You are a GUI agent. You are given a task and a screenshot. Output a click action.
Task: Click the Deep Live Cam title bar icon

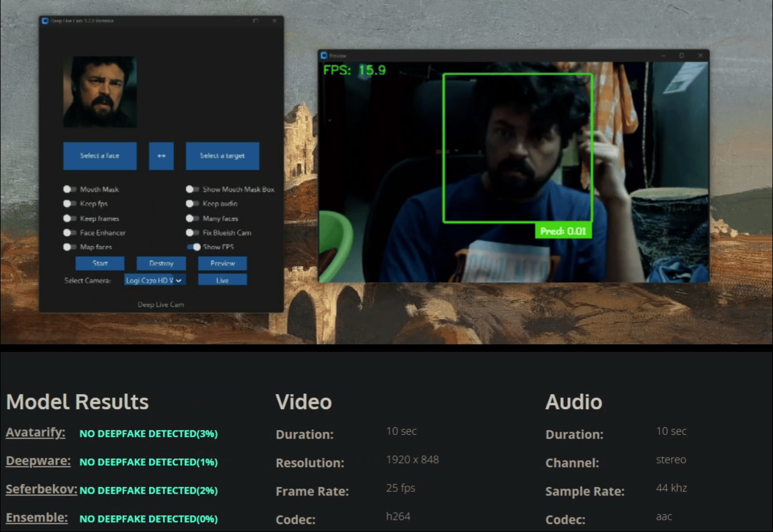pyautogui.click(x=45, y=21)
